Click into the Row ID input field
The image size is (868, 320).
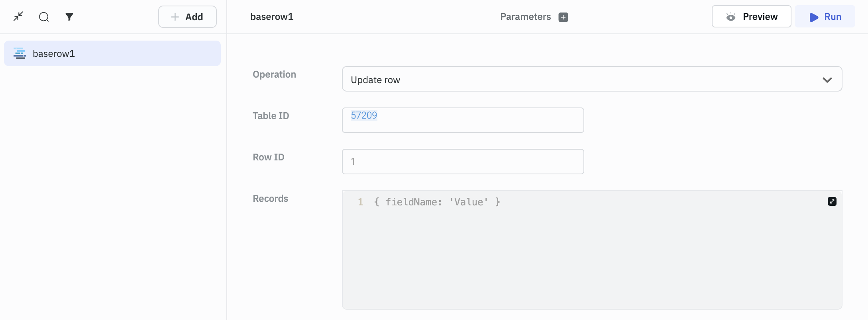463,162
